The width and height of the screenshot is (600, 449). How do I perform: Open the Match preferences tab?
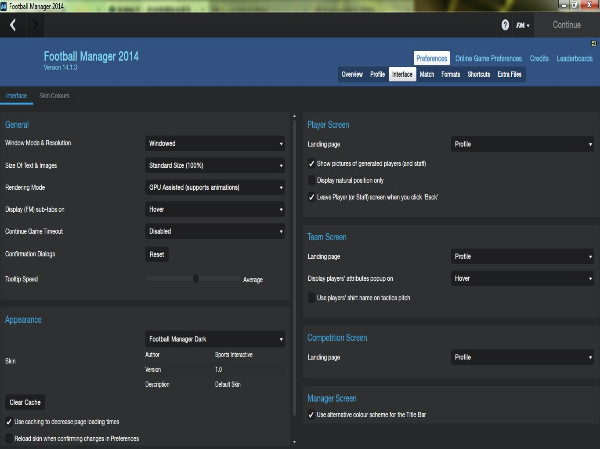coord(427,75)
